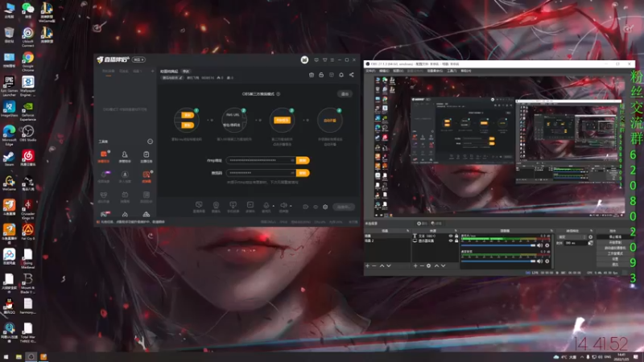644x362 pixels.
Task: Open the Help menu in OBS
Action: tap(465, 71)
